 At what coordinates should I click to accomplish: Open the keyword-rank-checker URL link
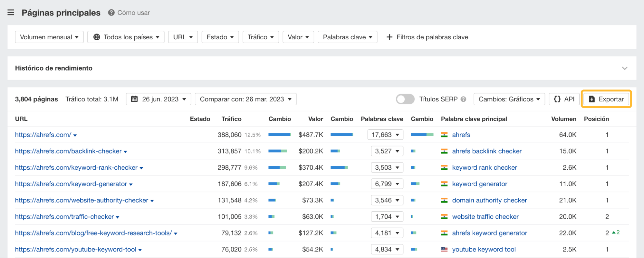click(76, 168)
